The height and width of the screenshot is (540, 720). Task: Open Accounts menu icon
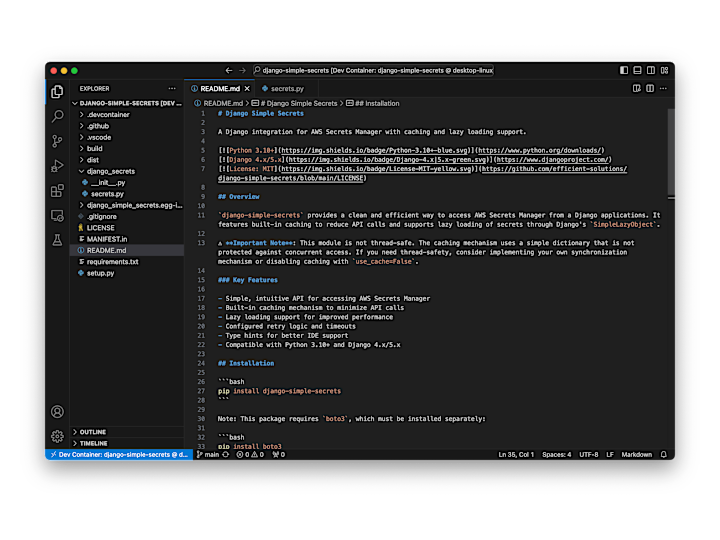click(57, 411)
